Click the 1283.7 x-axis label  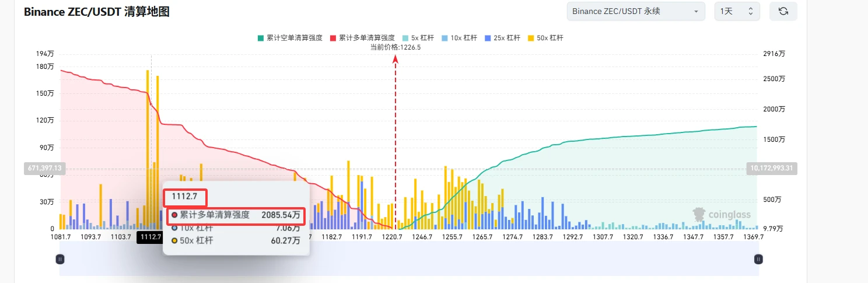[542, 237]
